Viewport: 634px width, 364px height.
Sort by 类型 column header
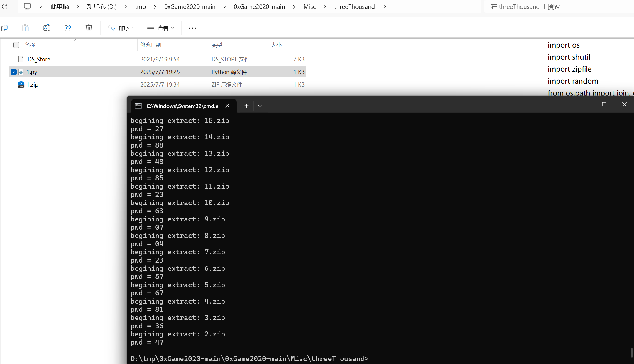click(217, 45)
